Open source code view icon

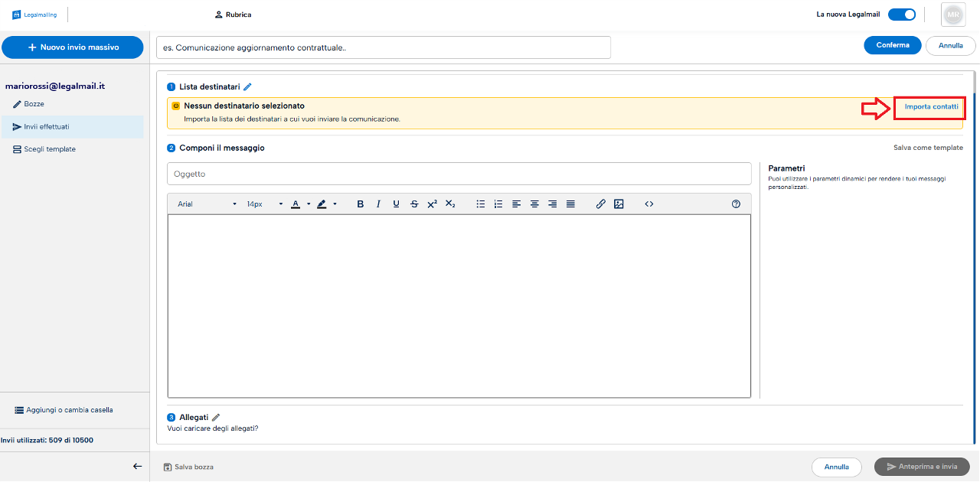point(649,204)
